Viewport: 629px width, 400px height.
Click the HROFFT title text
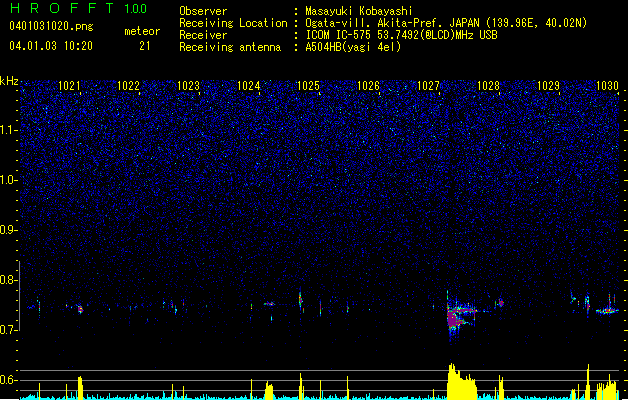[63, 8]
